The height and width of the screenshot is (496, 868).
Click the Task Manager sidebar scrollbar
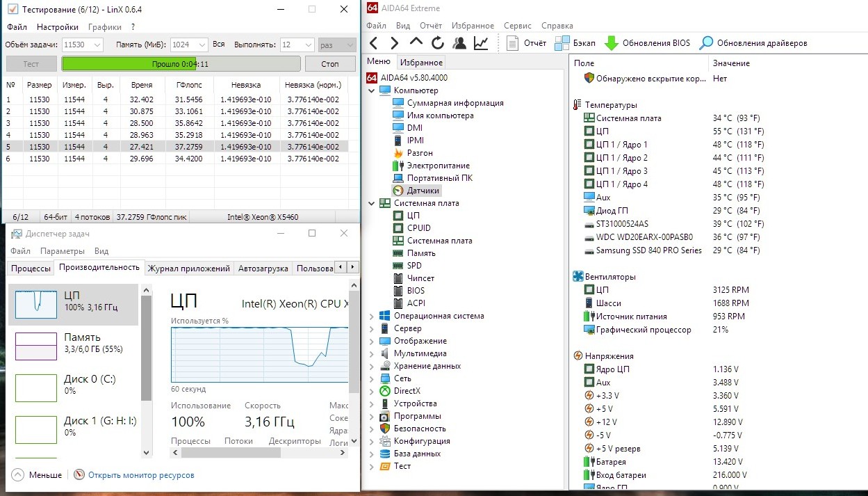[146, 348]
